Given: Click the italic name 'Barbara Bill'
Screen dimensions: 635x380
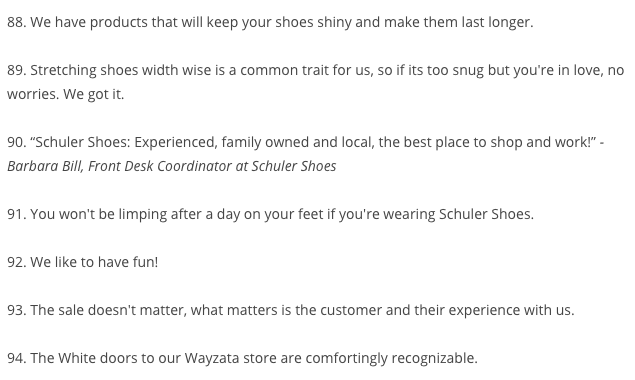Looking at the screenshot, I should 45,167.
